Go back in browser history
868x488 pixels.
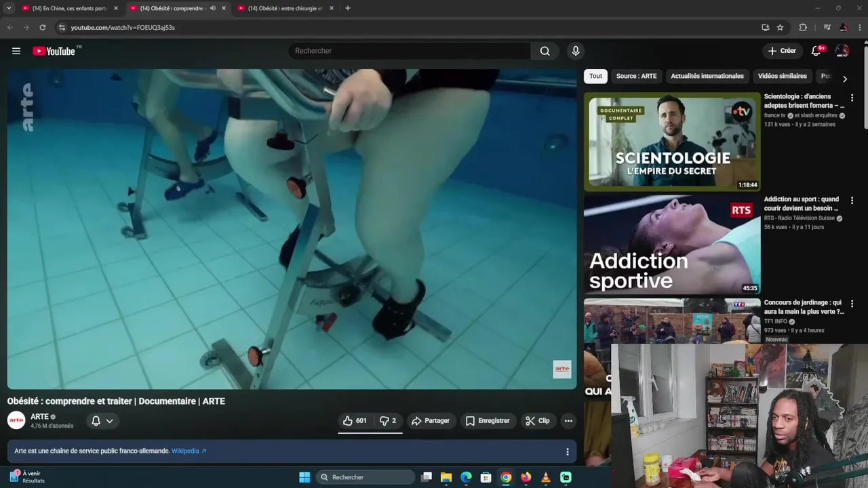coord(9,27)
